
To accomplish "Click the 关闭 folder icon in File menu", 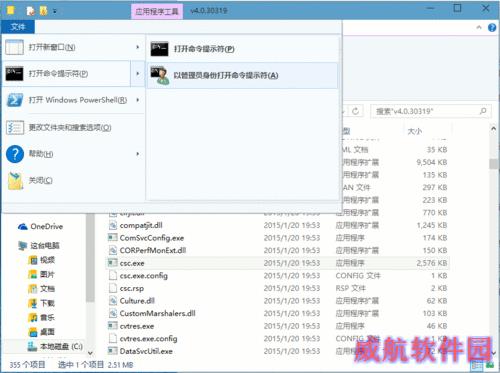I will click(x=15, y=181).
